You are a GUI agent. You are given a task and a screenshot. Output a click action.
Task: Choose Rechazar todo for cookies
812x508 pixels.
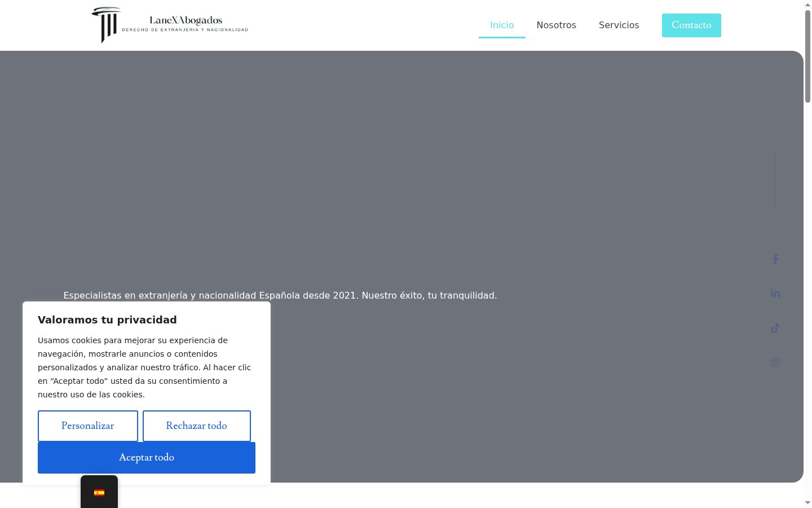point(197,426)
